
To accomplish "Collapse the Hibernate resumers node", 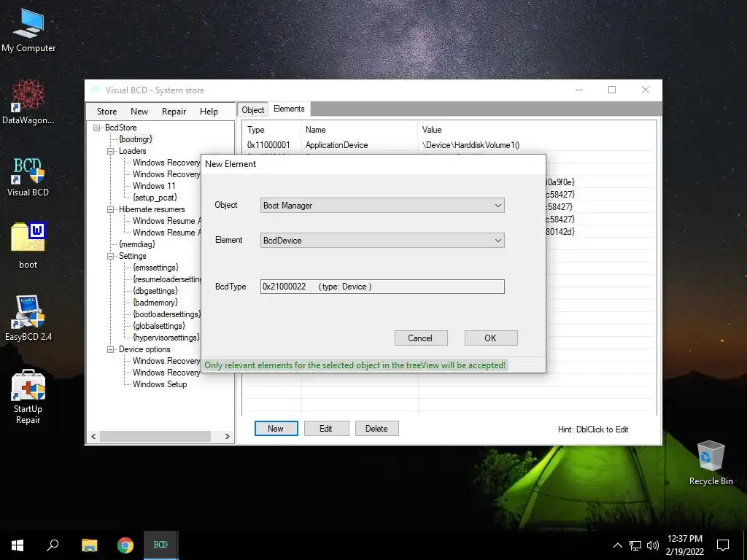I will pyautogui.click(x=111, y=209).
